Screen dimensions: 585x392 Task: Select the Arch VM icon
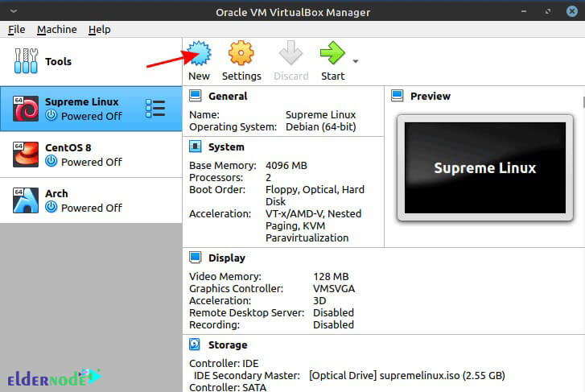[x=26, y=200]
